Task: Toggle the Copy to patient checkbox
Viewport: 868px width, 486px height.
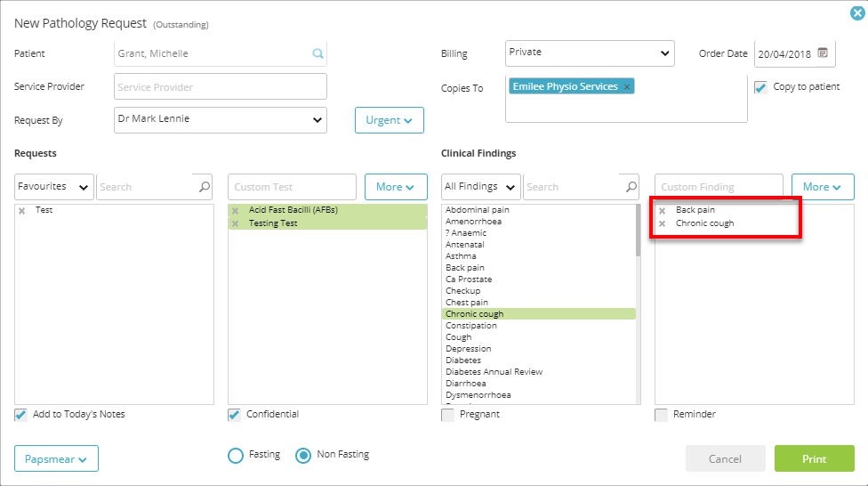Action: coord(760,87)
